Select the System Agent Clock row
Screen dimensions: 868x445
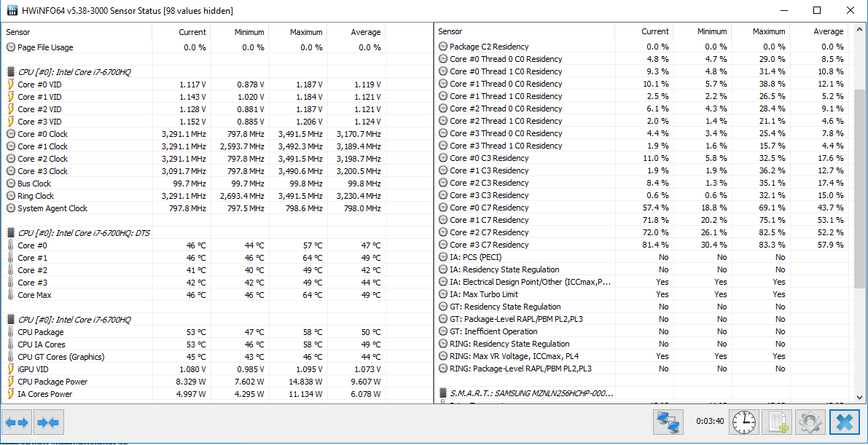[x=193, y=208]
